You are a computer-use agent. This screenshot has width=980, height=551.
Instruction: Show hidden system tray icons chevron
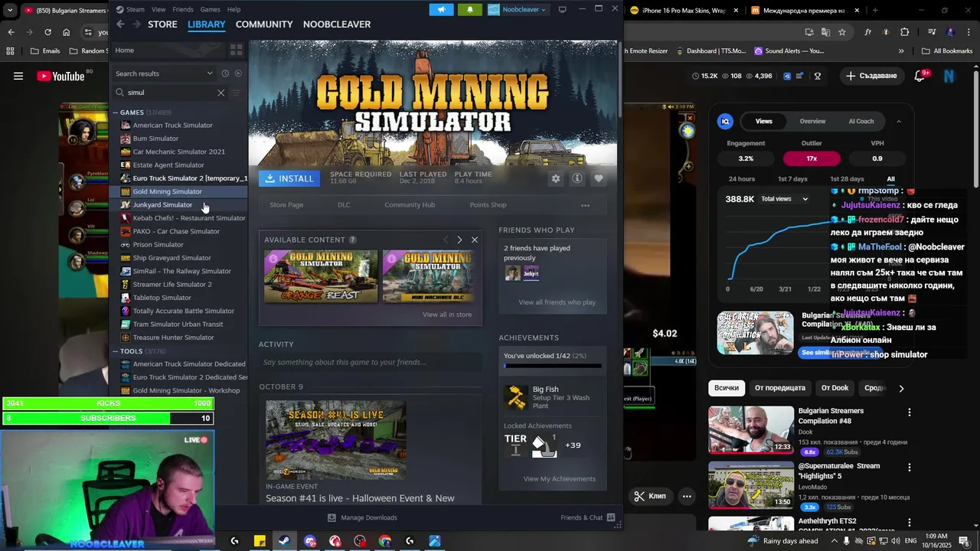835,541
